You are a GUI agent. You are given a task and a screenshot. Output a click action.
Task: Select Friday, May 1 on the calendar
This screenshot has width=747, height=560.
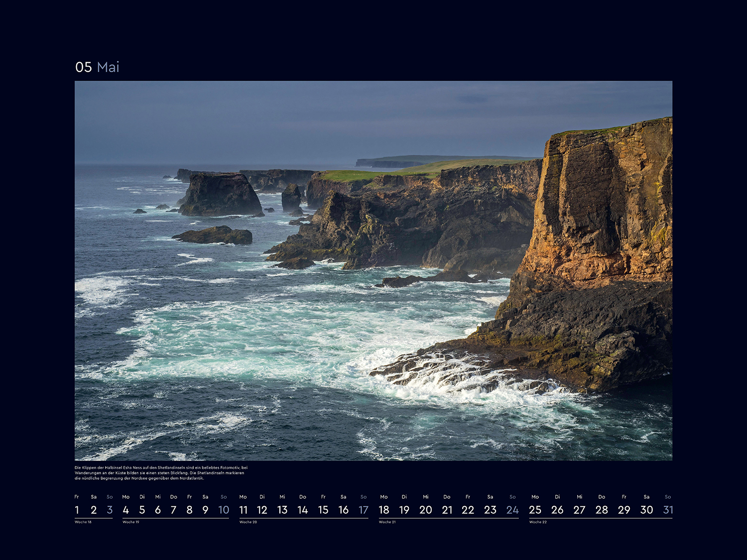(x=77, y=510)
